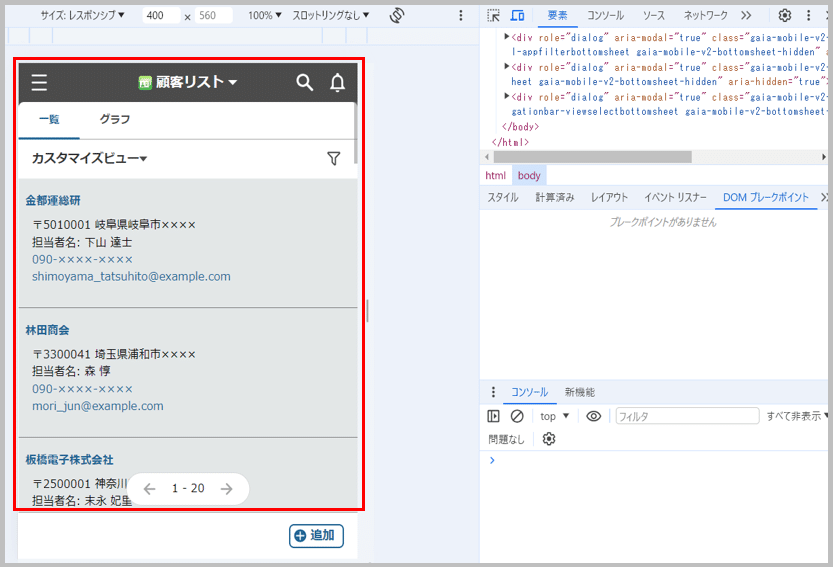Show more DevTools tabs chevron
Image resolution: width=833 pixels, height=567 pixels.
[746, 15]
